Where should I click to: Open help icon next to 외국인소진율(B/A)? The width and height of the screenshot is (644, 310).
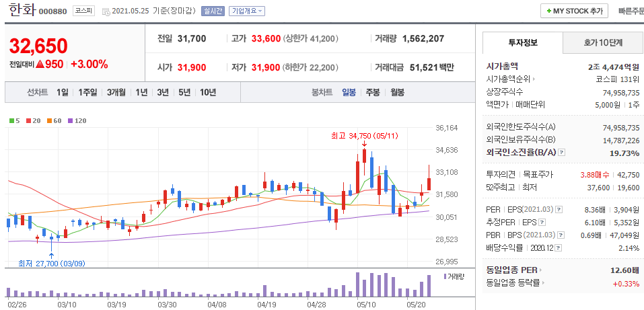tap(562, 153)
